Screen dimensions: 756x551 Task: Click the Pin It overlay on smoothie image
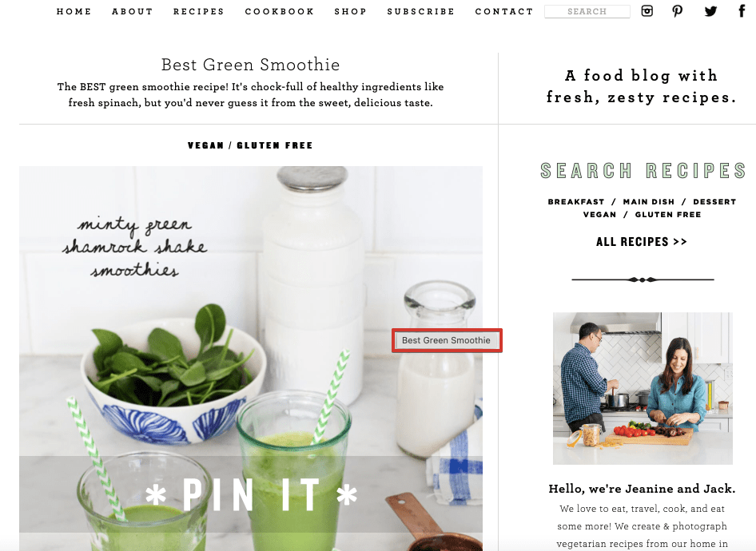[x=251, y=494]
